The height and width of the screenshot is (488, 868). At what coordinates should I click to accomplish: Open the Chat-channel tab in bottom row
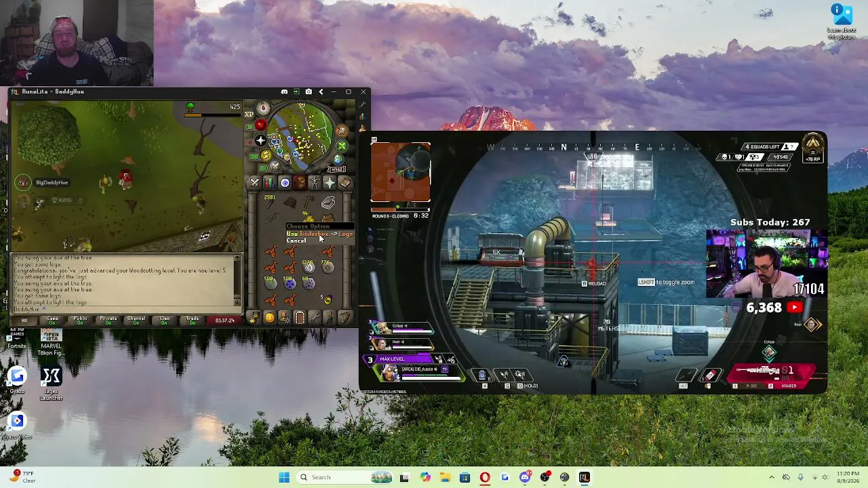[x=255, y=318]
